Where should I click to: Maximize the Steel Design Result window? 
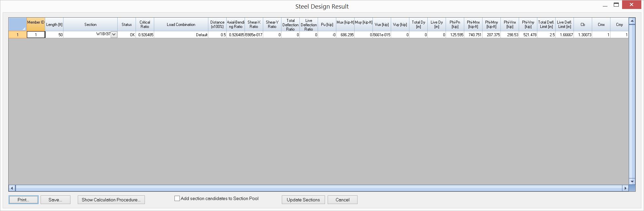[616, 5]
